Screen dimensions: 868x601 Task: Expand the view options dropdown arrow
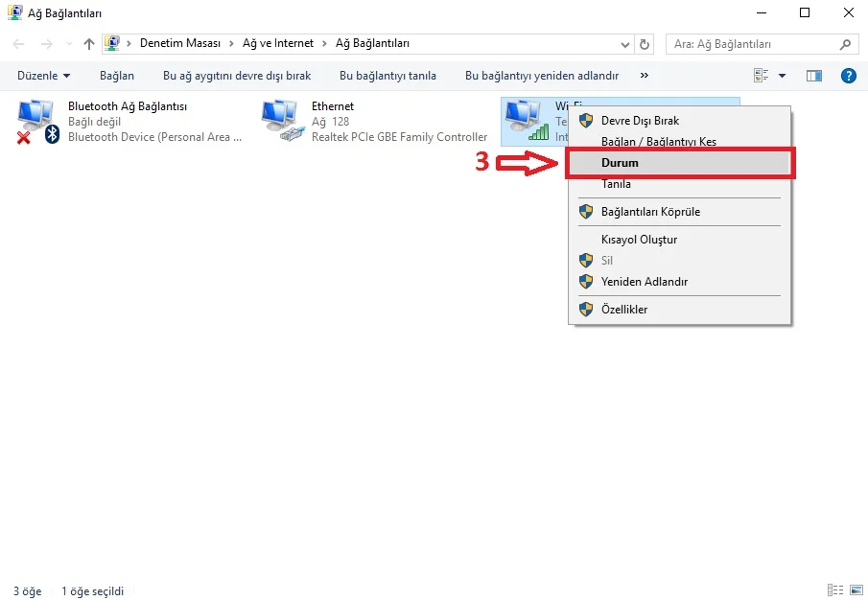(x=782, y=76)
